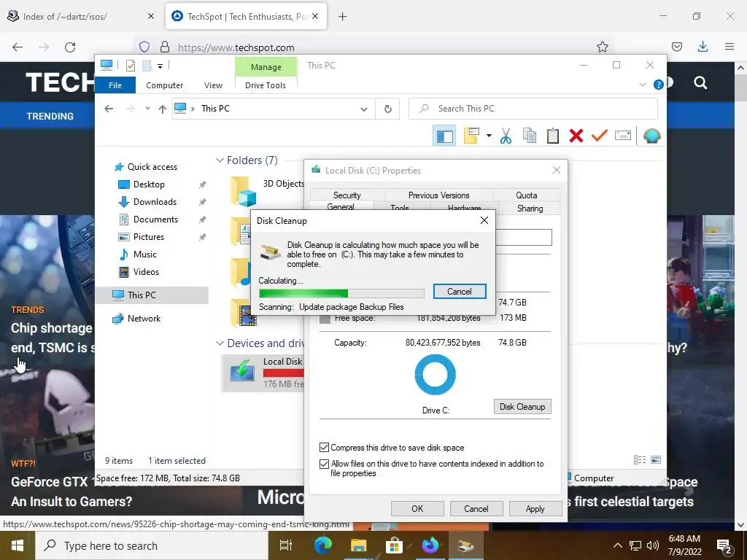This screenshot has width=747, height=560.
Task: Click the Copy icon in Explorer toolbar
Action: (530, 136)
